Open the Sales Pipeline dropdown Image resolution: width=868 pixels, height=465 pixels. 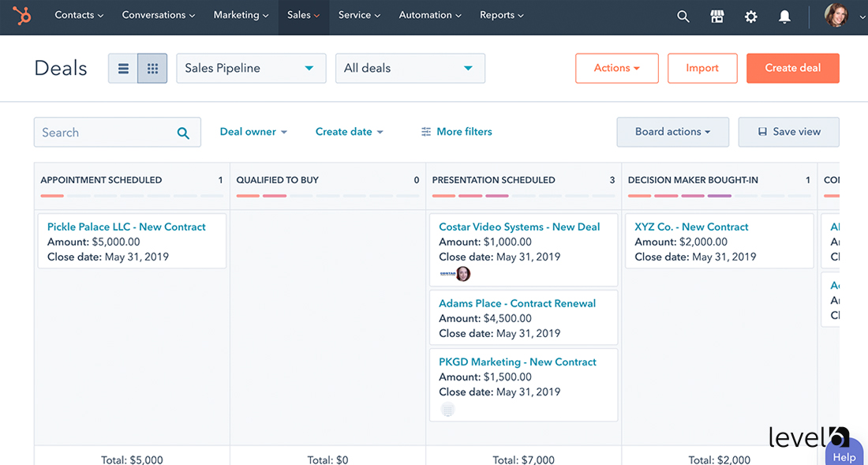tap(251, 68)
